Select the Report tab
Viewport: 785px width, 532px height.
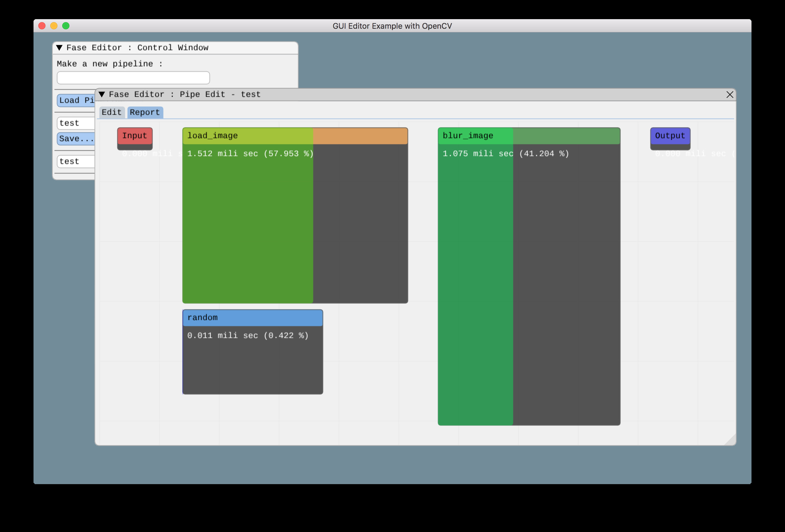(145, 112)
